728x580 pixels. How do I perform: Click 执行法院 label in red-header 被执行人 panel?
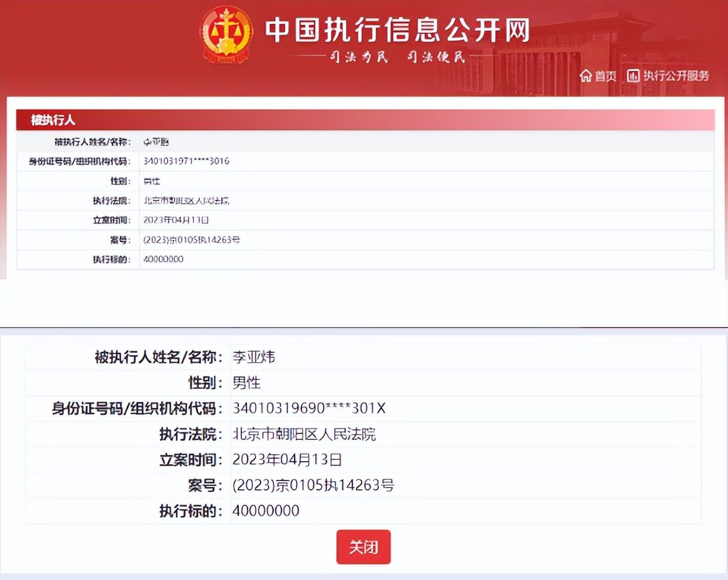112,201
